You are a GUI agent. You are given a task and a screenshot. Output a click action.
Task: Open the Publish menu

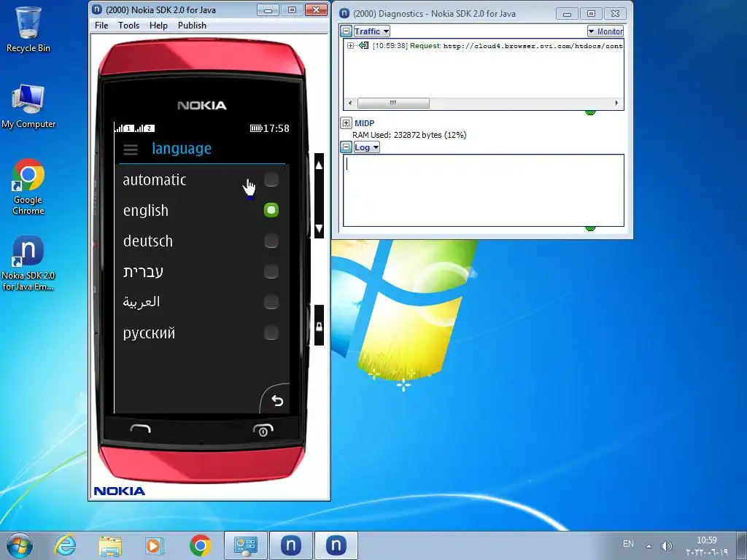click(192, 26)
